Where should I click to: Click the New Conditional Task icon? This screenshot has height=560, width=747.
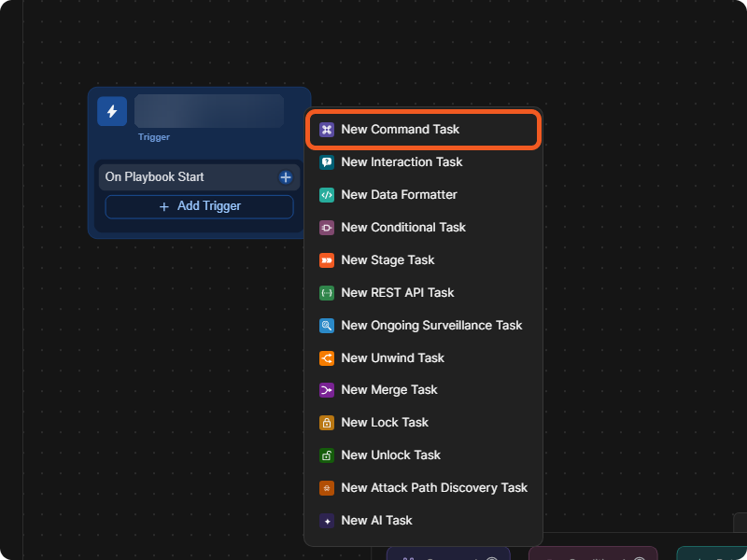(x=326, y=228)
